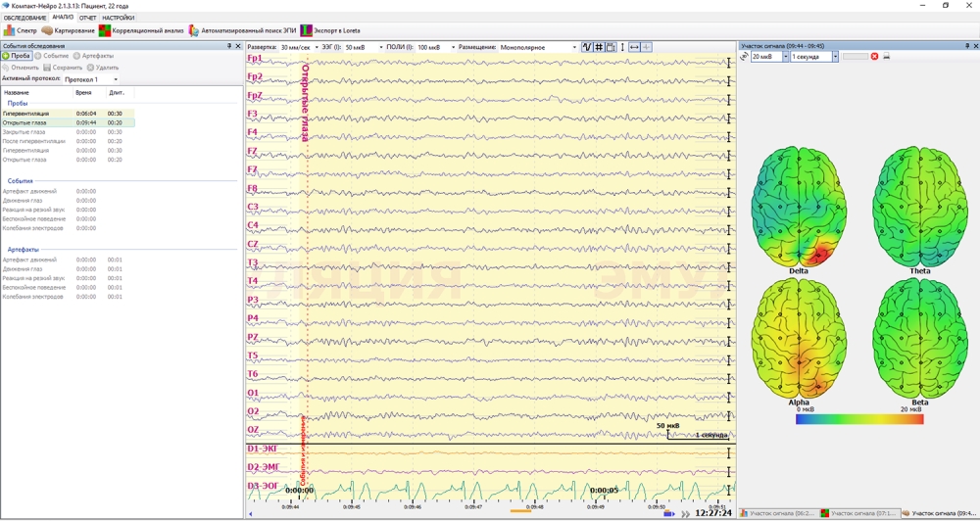The width and height of the screenshot is (980, 521).
Task: Launch Корреляционный анализ from the toolbar
Action: click(141, 30)
